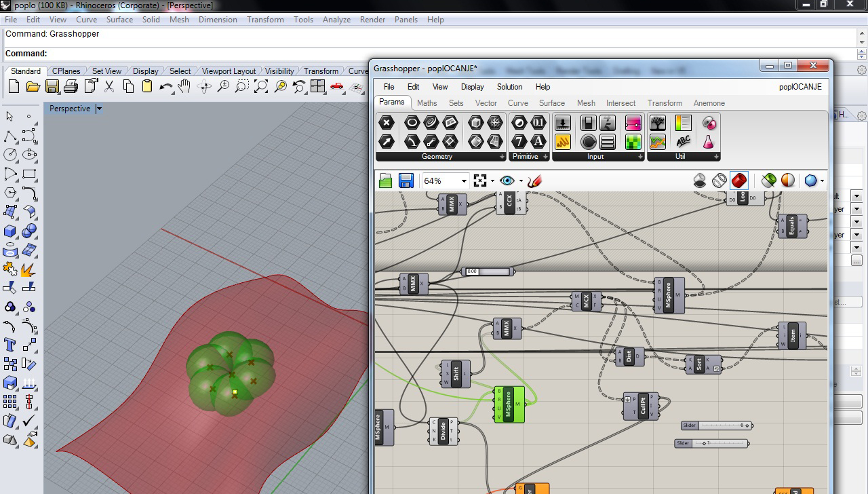Toggle only-selected preview (green icon)
This screenshot has width=868, height=494.
[x=768, y=180]
